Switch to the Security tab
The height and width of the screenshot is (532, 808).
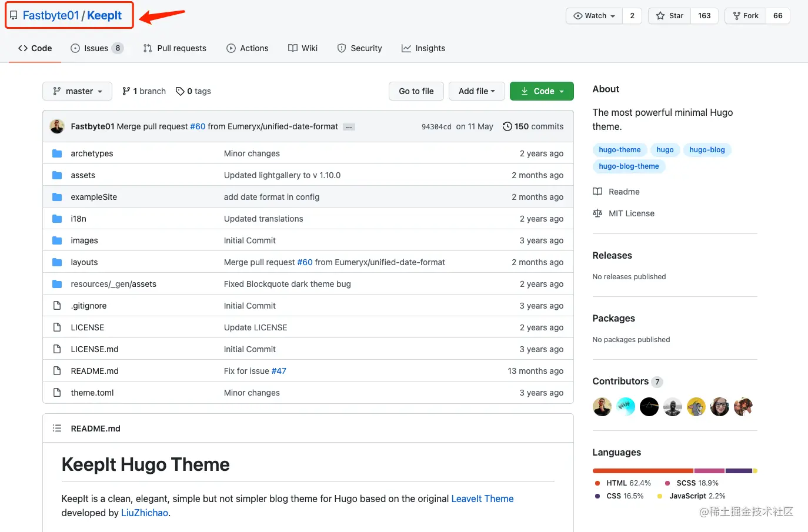click(x=359, y=48)
